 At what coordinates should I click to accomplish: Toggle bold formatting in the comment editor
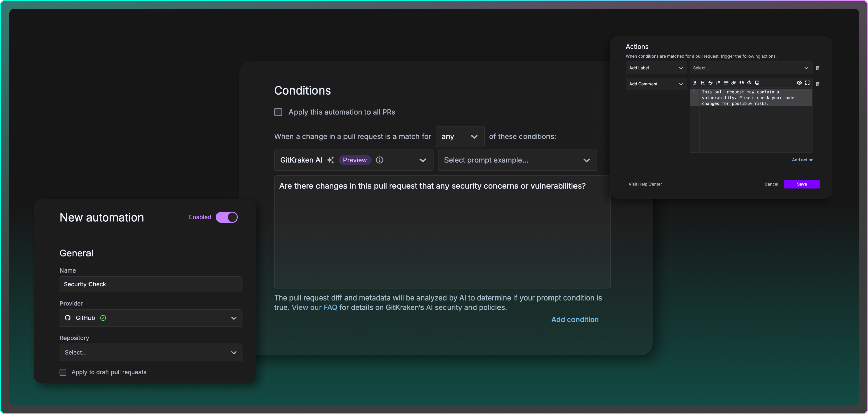[x=695, y=83]
